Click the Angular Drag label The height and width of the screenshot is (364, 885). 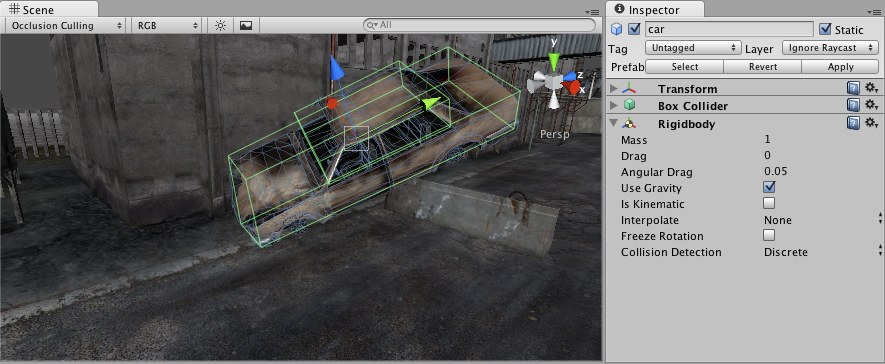coord(656,173)
